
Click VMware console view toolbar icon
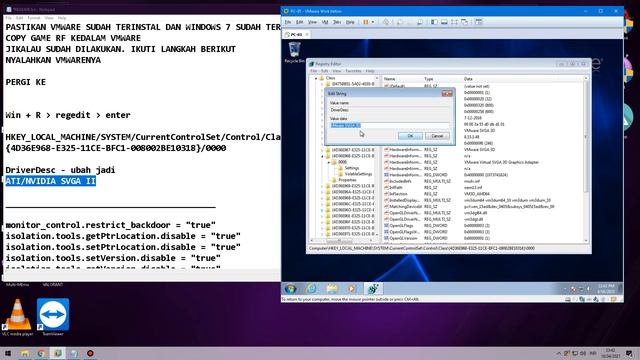tap(479, 22)
